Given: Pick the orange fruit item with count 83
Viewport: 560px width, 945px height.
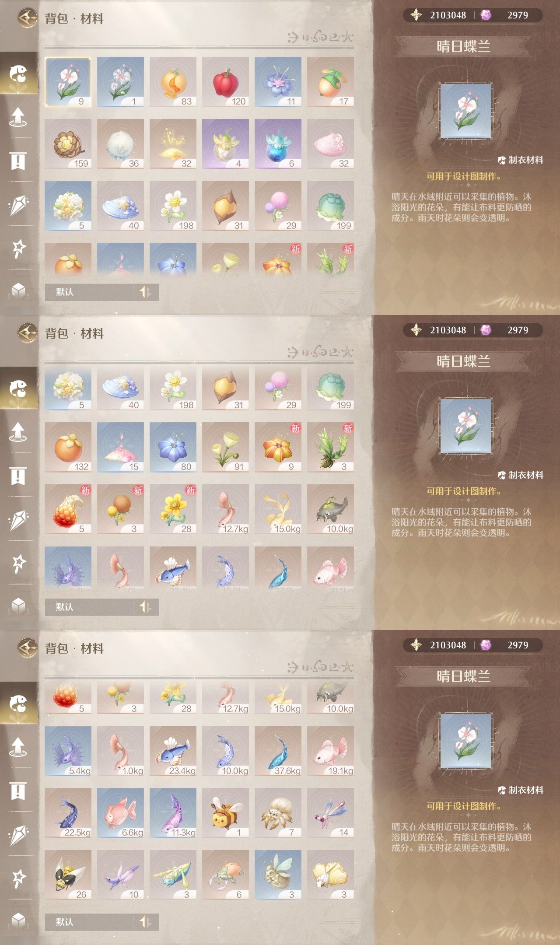Looking at the screenshot, I should pos(173,82).
